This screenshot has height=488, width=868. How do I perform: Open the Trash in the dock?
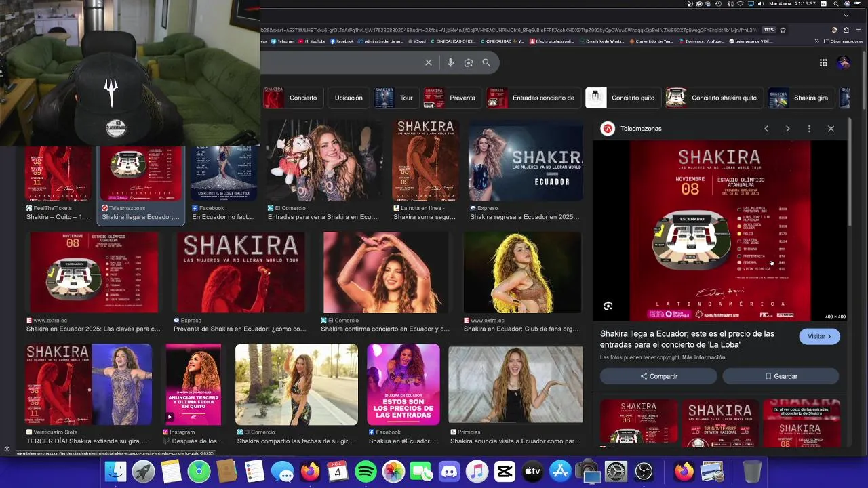[x=752, y=471]
